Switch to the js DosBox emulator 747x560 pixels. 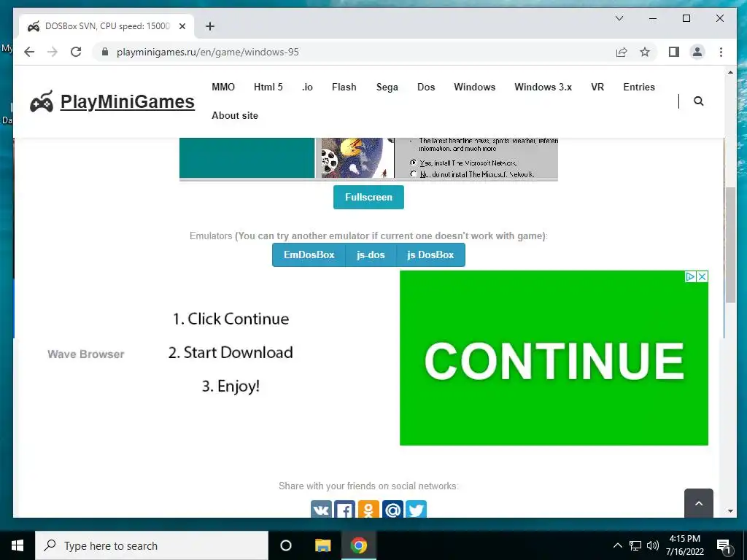[430, 254]
